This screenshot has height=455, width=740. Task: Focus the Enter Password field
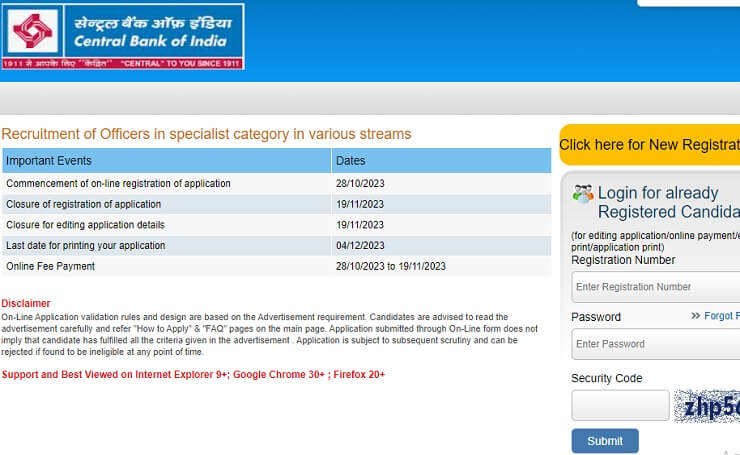[x=656, y=344]
